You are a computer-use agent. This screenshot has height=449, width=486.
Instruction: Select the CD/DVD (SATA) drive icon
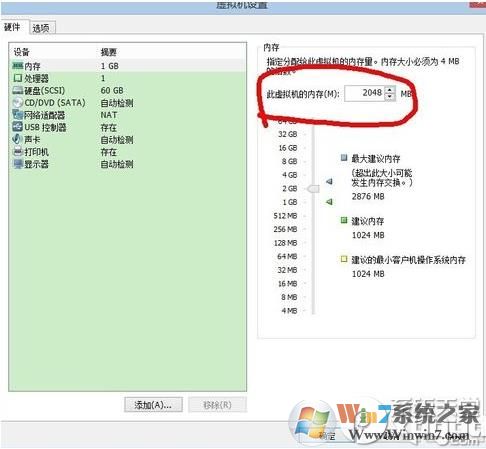click(18, 103)
